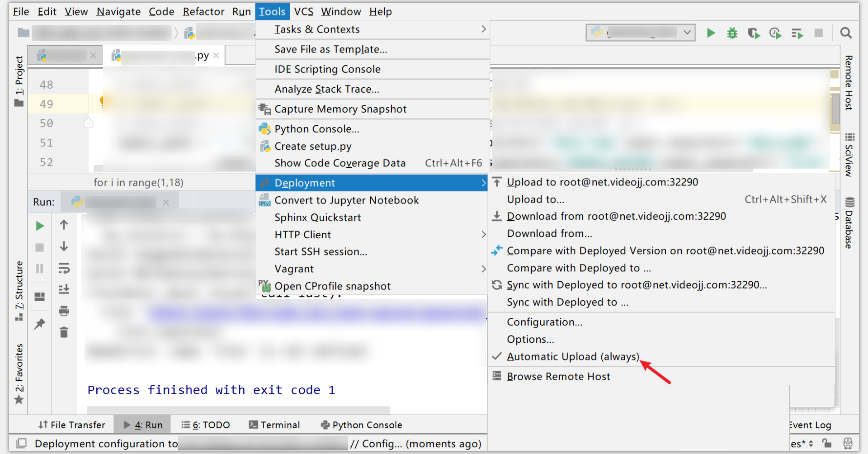
Task: Run the program with coverage
Action: (754, 33)
